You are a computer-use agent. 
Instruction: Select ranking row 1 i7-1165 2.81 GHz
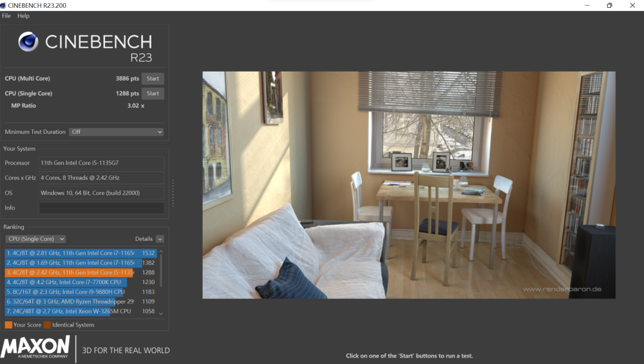point(81,253)
